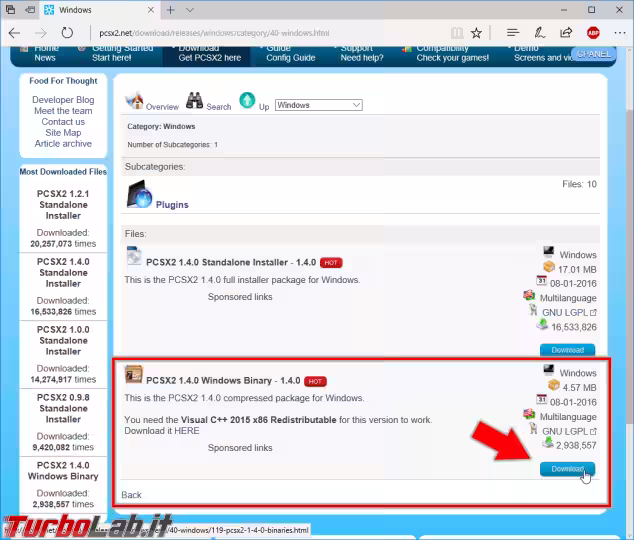Close the Windows browser tab
Screen dimensions: 634x540
coord(151,10)
